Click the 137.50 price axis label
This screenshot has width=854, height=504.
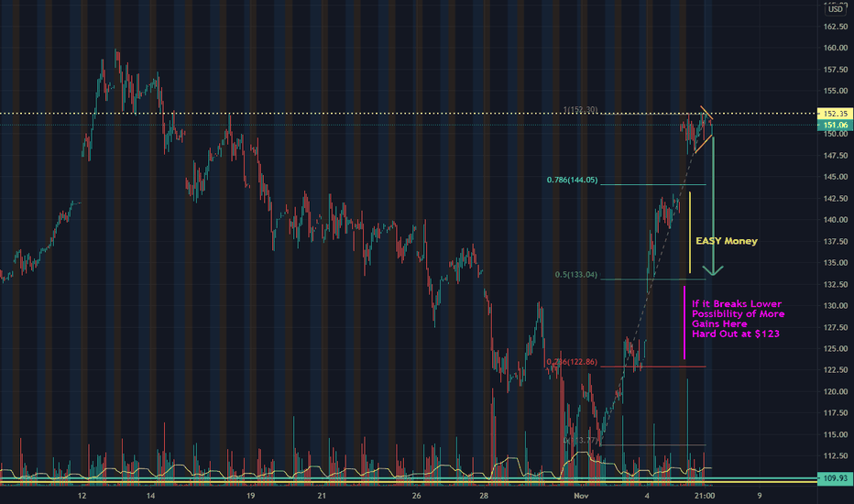(x=836, y=241)
